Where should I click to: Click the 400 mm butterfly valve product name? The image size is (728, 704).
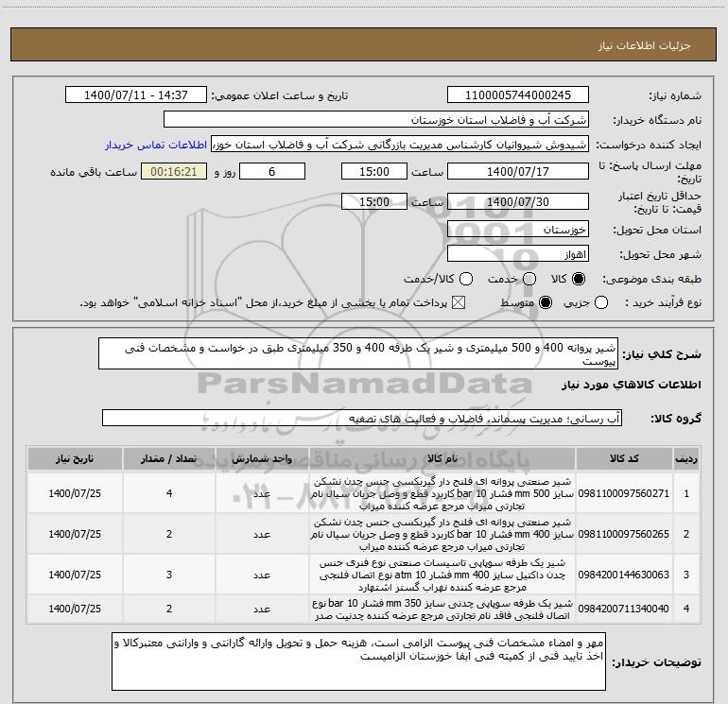click(442, 534)
